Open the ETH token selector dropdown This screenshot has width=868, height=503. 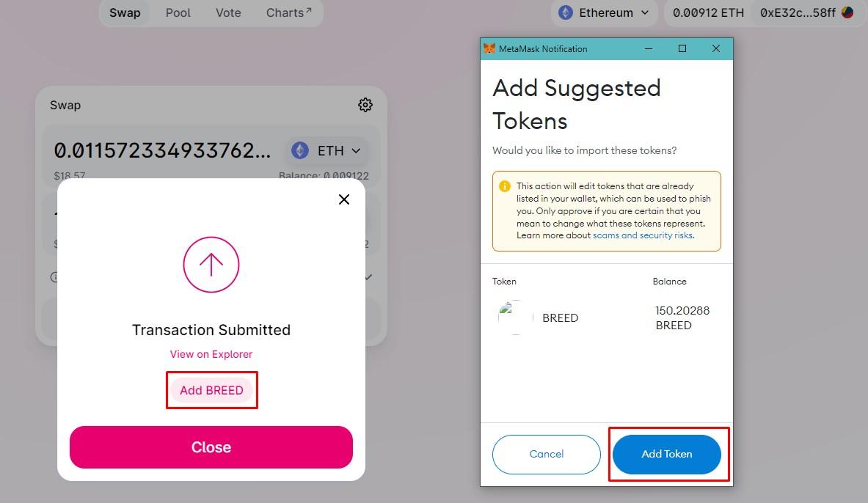(x=327, y=150)
